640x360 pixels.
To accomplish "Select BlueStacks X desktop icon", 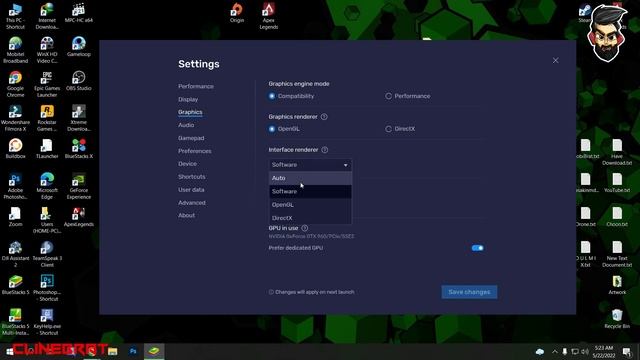I will pos(78,149).
